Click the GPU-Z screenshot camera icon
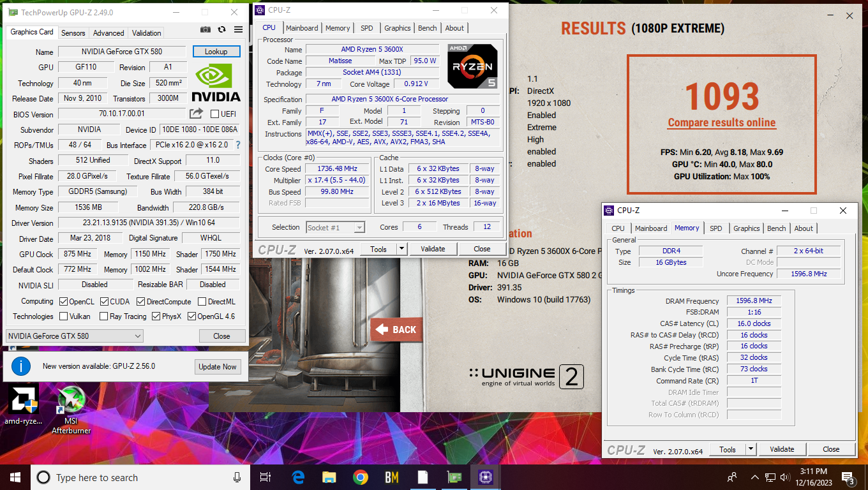The height and width of the screenshot is (490, 868). pos(206,29)
